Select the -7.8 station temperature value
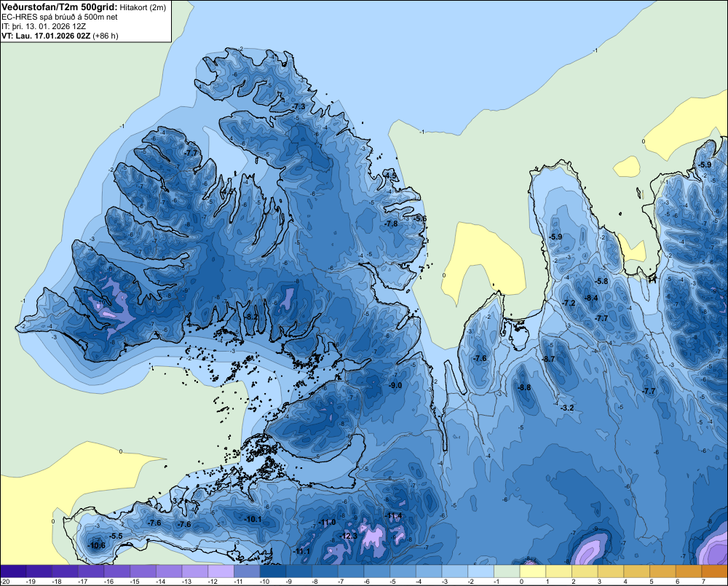This screenshot has width=728, height=586. click(392, 223)
